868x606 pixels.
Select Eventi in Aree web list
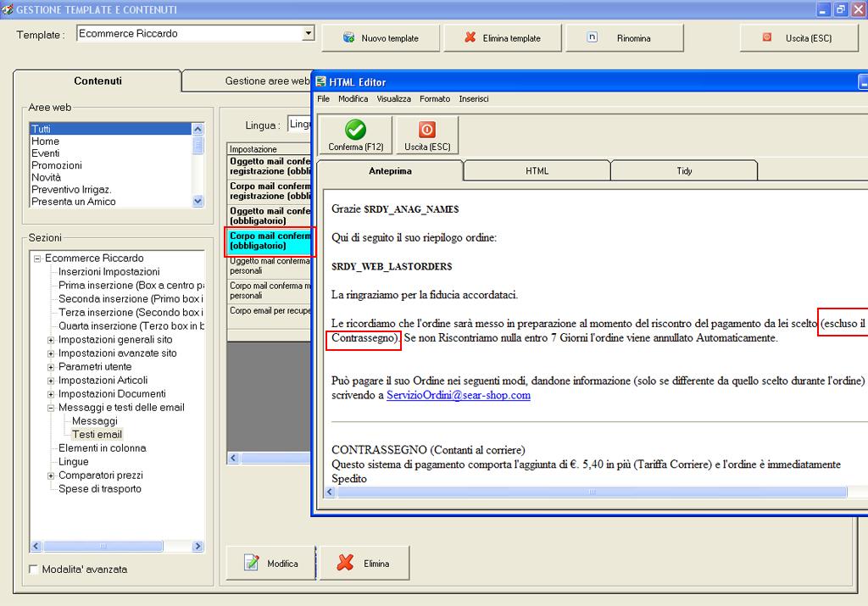[x=110, y=153]
